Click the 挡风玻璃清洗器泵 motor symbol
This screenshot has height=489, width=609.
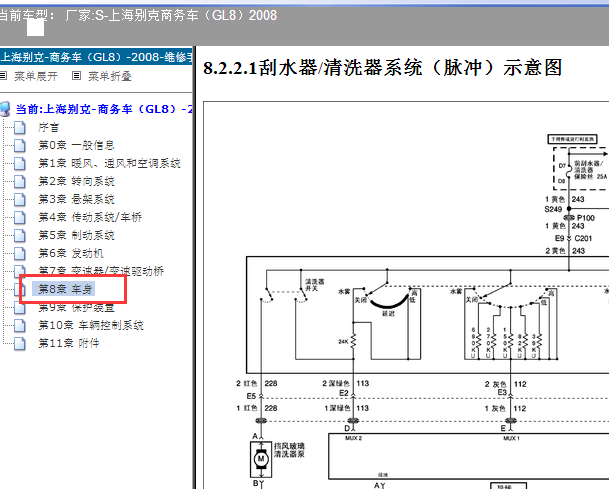[x=261, y=459]
